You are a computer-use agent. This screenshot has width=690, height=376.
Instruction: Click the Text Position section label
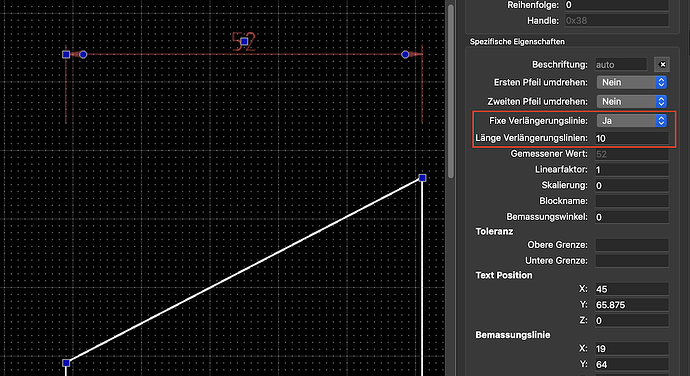click(504, 275)
